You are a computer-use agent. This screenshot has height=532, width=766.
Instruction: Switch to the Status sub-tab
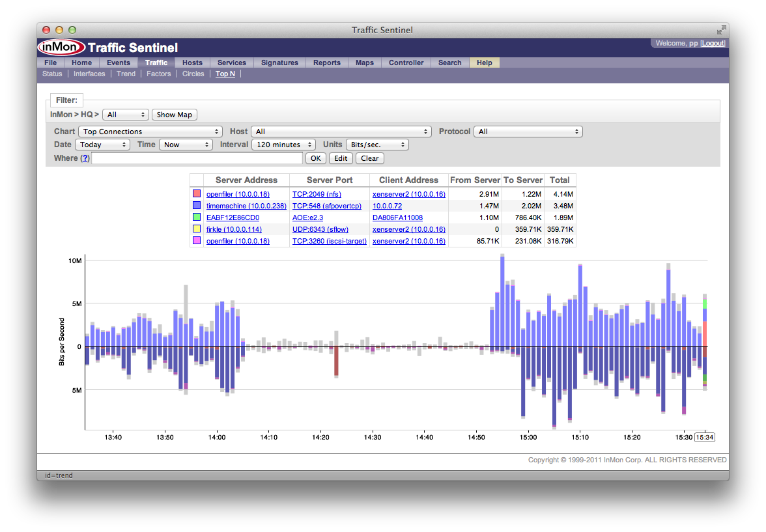[52, 74]
